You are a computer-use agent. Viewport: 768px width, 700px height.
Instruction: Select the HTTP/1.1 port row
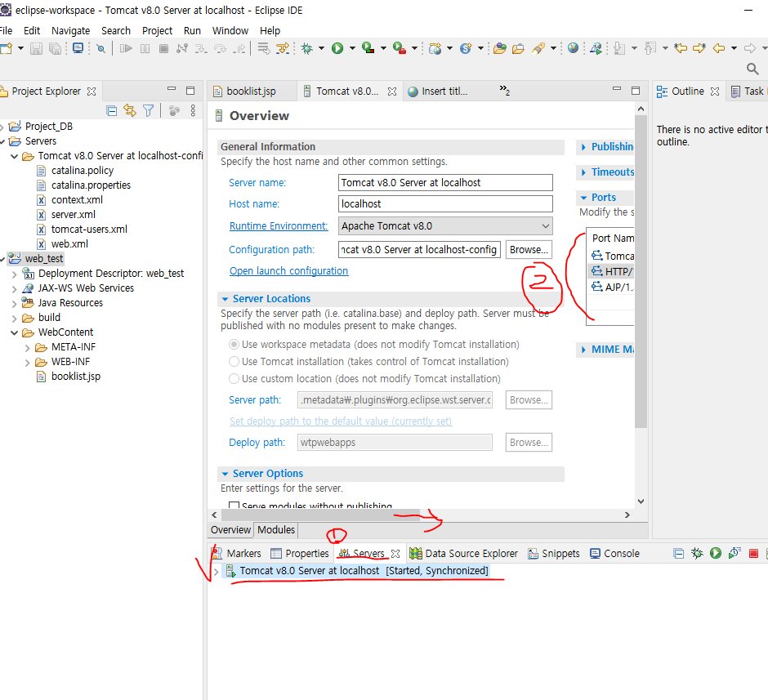(612, 272)
